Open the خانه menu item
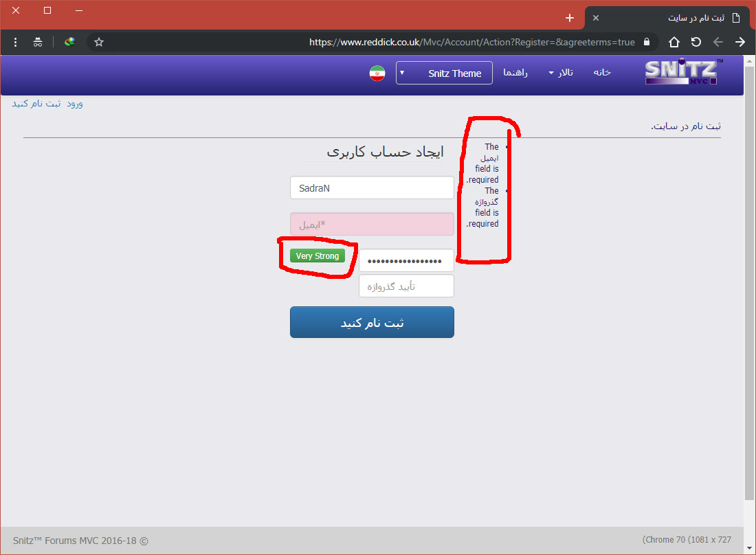756x555 pixels. 602,73
